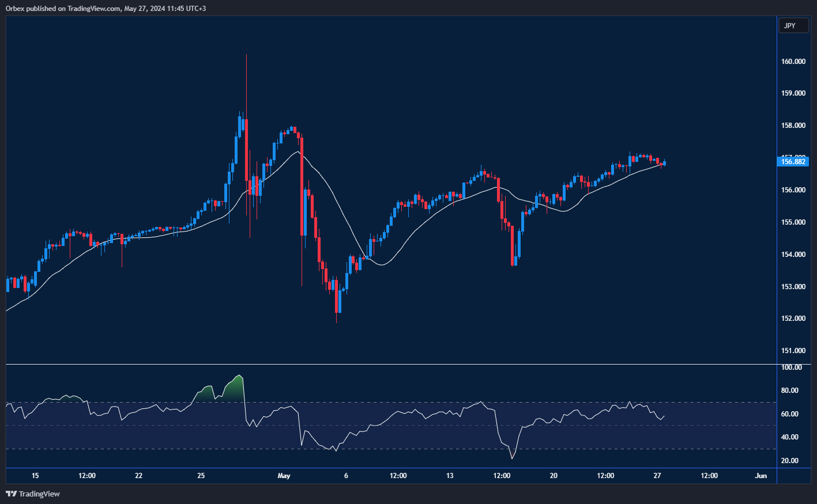Expand the Jun label on the time axis
Screen dimensions: 817x504
pyautogui.click(x=760, y=476)
